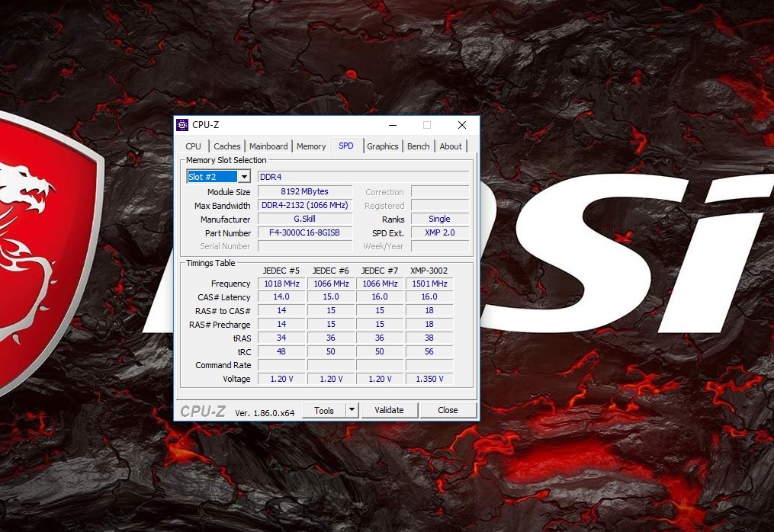
Task: Open the Bench tab
Action: pos(418,146)
